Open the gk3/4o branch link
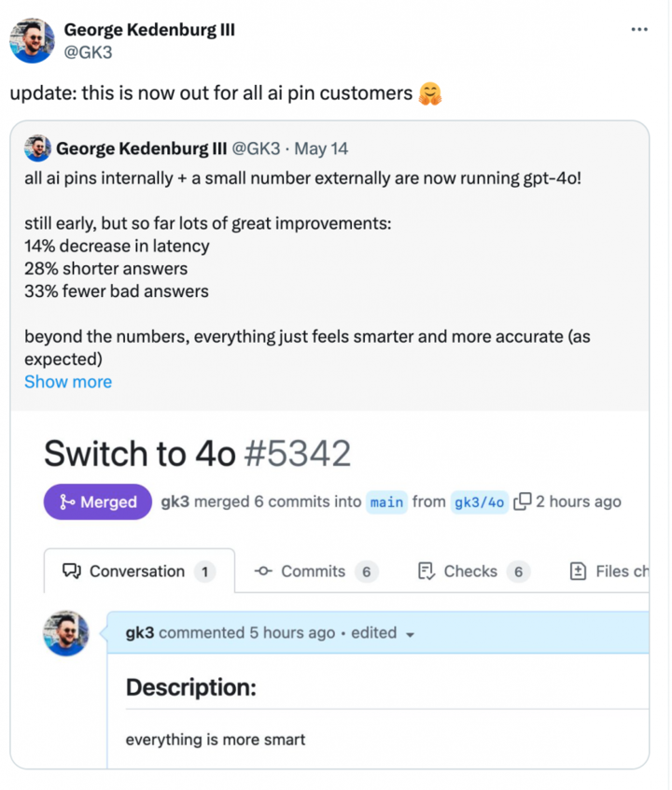 tap(479, 501)
